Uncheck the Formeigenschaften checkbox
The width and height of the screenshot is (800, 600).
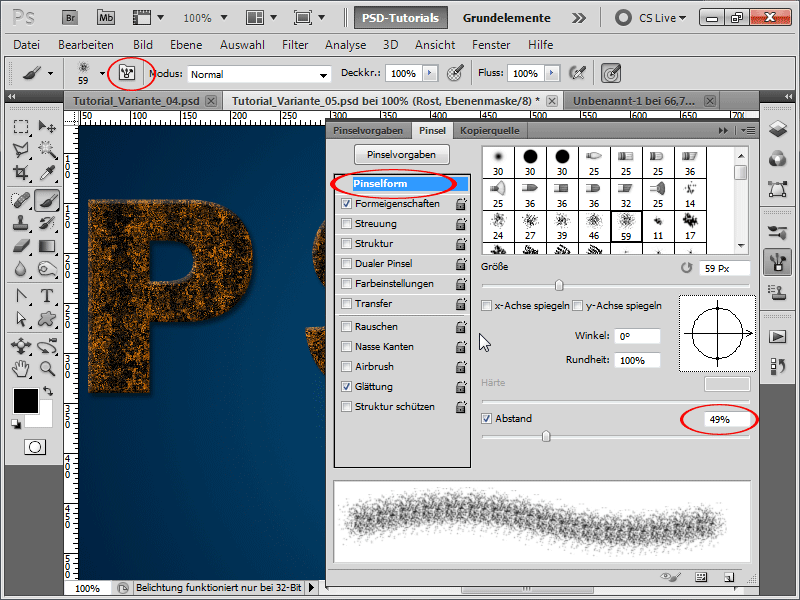point(346,204)
